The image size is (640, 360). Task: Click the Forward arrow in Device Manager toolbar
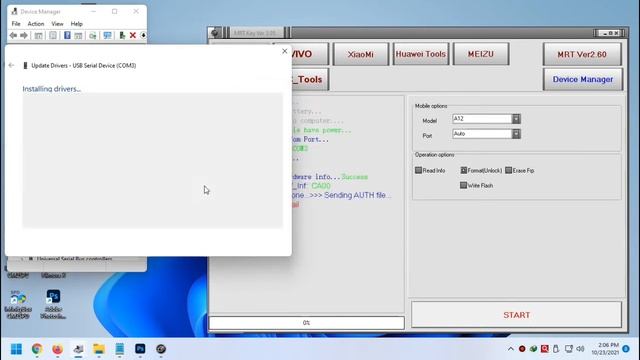pyautogui.click(x=24, y=36)
